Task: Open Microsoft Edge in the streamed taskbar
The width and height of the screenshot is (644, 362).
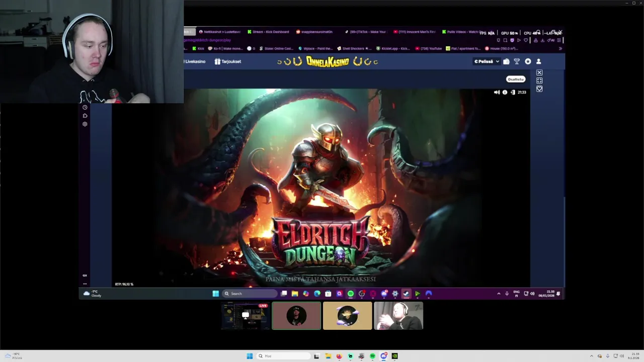Action: 317,294
